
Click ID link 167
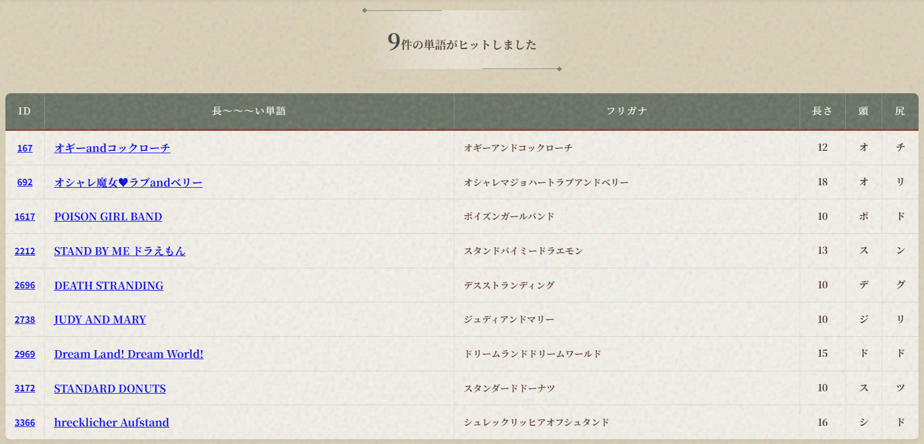pos(24,148)
